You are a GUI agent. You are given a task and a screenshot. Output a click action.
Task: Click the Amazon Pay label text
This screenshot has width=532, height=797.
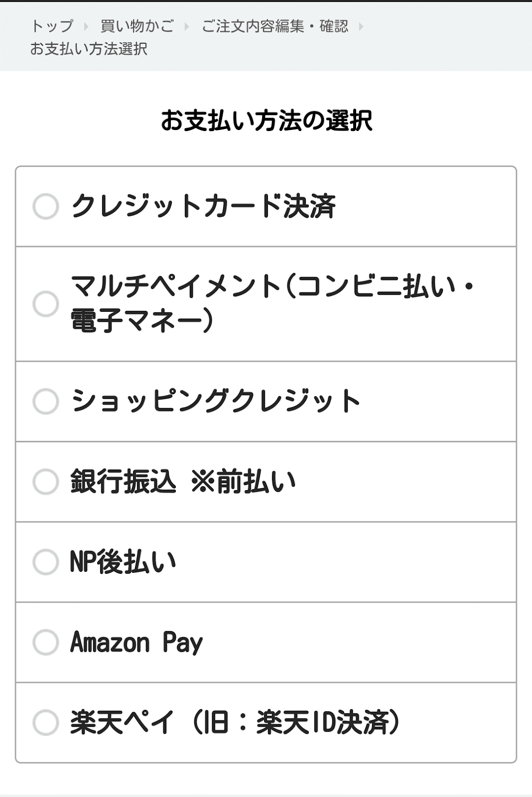[x=136, y=643]
